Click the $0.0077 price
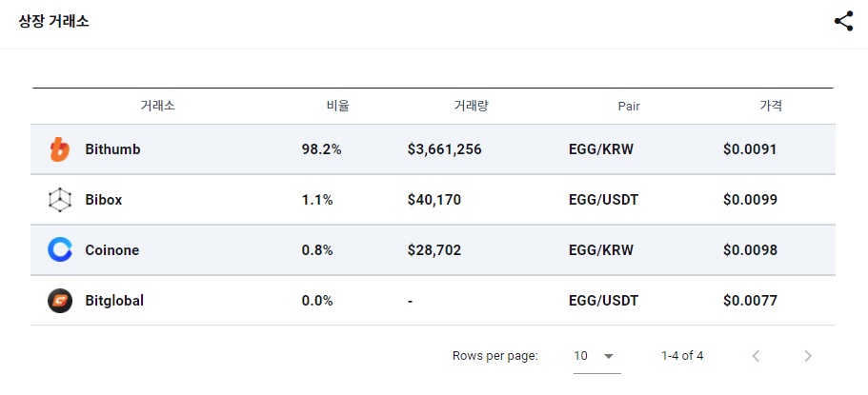The height and width of the screenshot is (395, 868). [750, 301]
